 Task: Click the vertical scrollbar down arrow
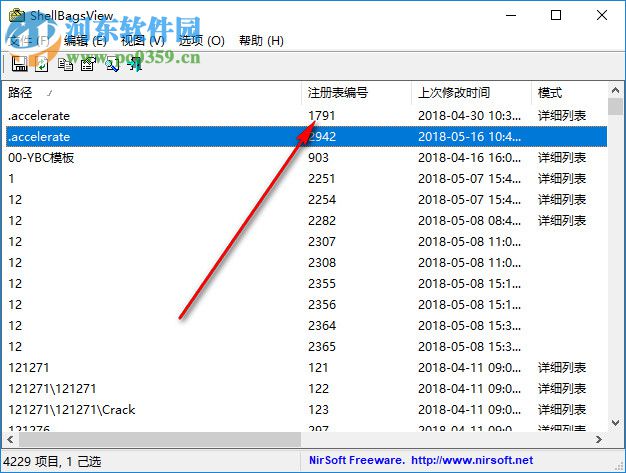pos(615,422)
